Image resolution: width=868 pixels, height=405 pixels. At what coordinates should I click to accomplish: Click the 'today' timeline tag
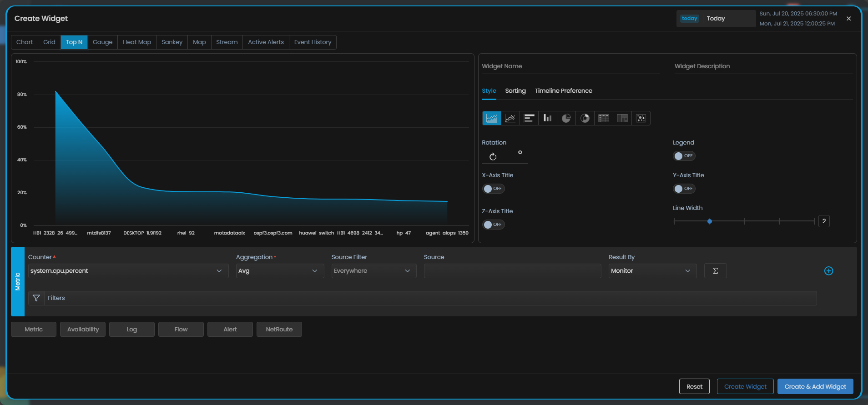pos(690,19)
